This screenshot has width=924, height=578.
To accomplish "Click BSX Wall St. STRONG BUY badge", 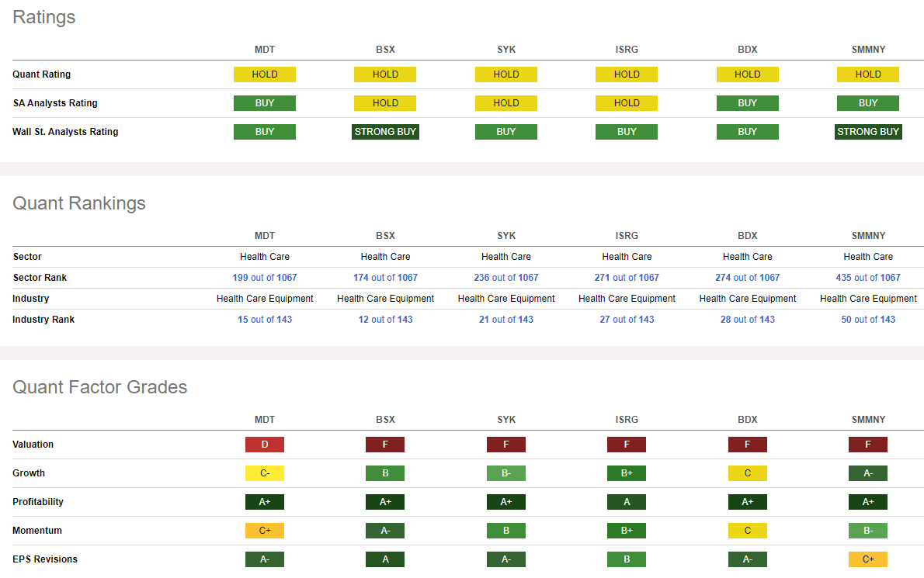I will tap(385, 132).
